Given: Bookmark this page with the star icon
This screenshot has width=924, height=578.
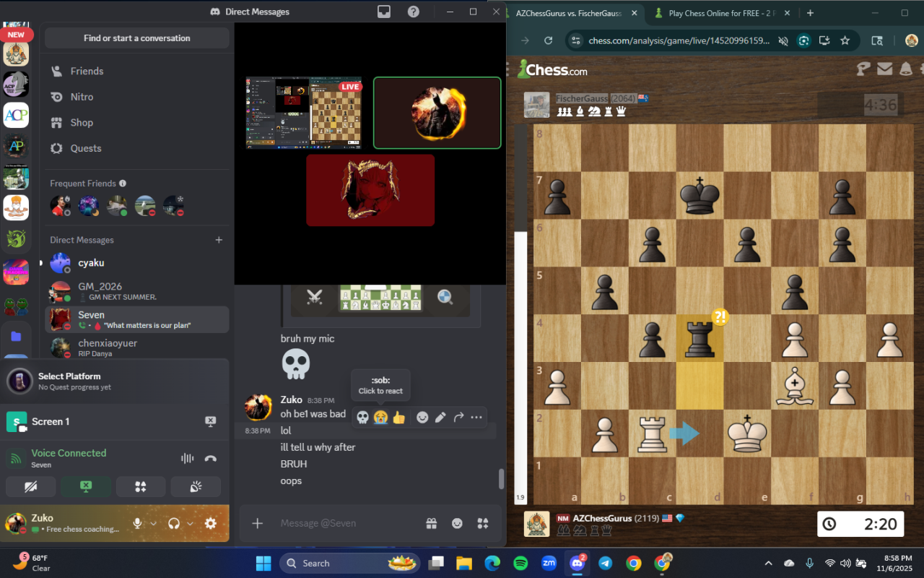Looking at the screenshot, I should tap(845, 40).
